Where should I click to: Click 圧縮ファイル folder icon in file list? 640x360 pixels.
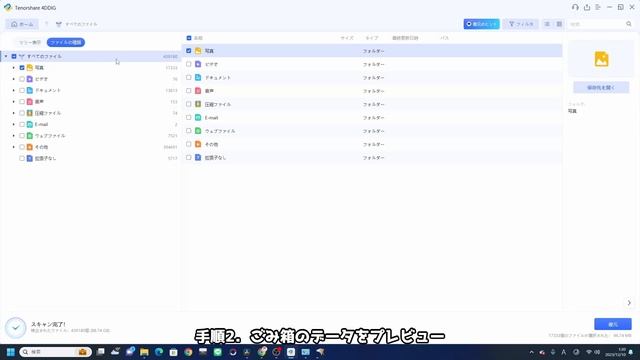198,104
